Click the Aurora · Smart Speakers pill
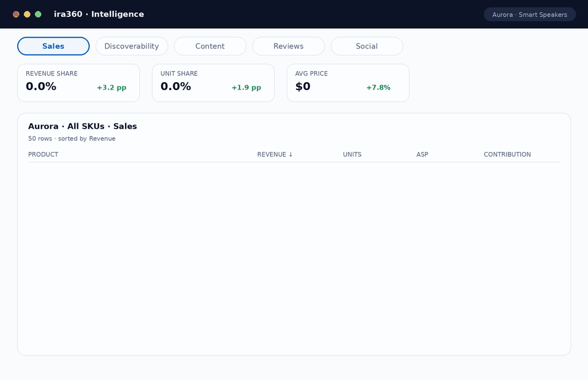This screenshot has height=380, width=588. 529,15
